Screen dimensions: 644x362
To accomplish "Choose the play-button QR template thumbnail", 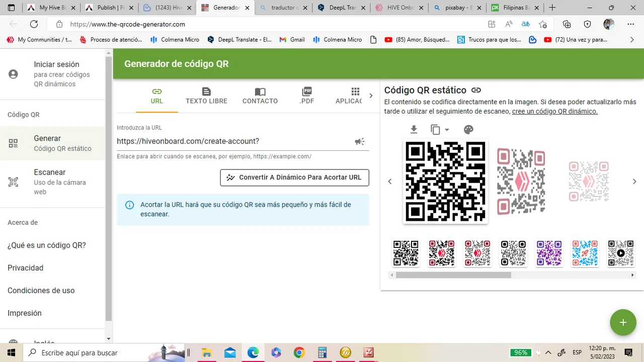I will (621, 253).
